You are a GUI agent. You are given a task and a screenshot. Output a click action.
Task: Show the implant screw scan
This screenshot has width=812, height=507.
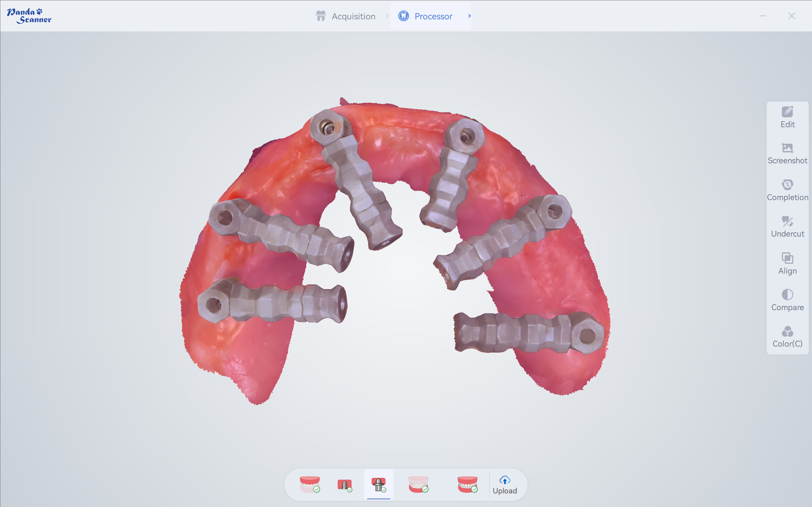click(345, 484)
